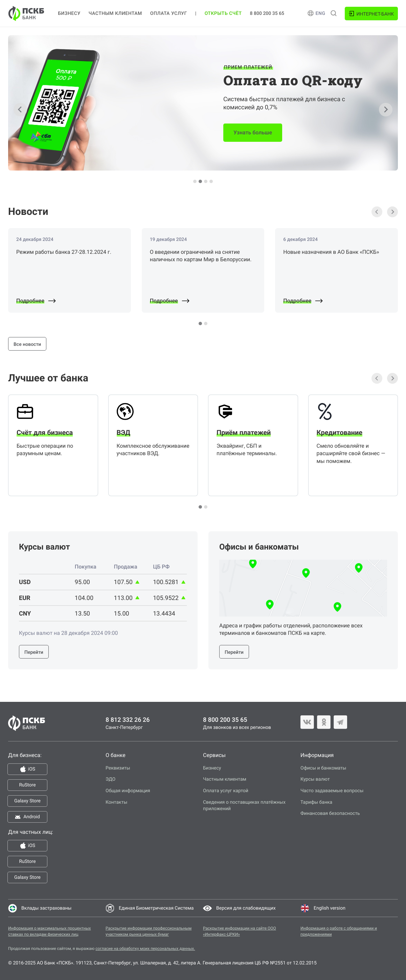This screenshot has height=980, width=406.
Task: Open the Odnoklassniki social icon
Action: pyautogui.click(x=323, y=722)
